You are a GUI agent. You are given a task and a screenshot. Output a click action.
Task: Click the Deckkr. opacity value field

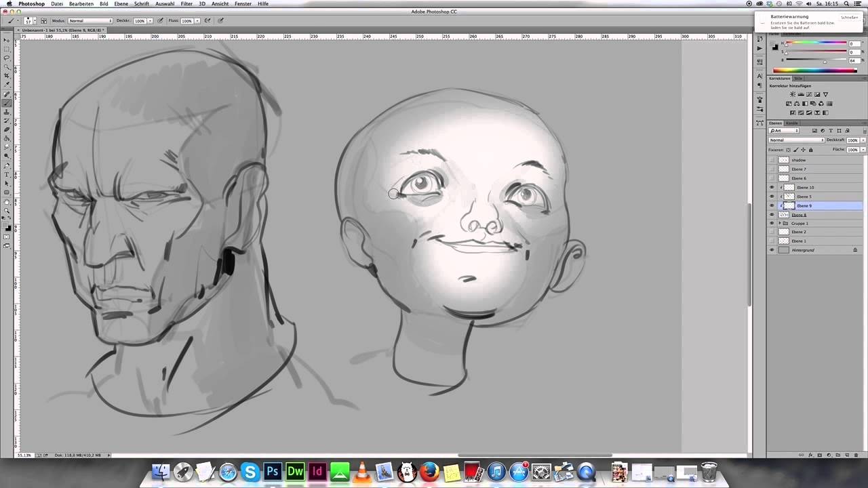(140, 21)
